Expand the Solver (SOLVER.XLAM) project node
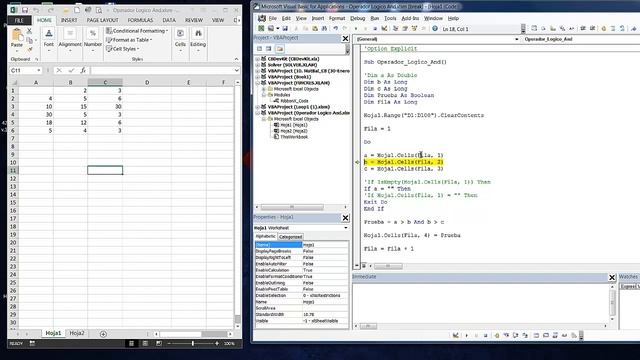640x360 pixels. (x=258, y=65)
